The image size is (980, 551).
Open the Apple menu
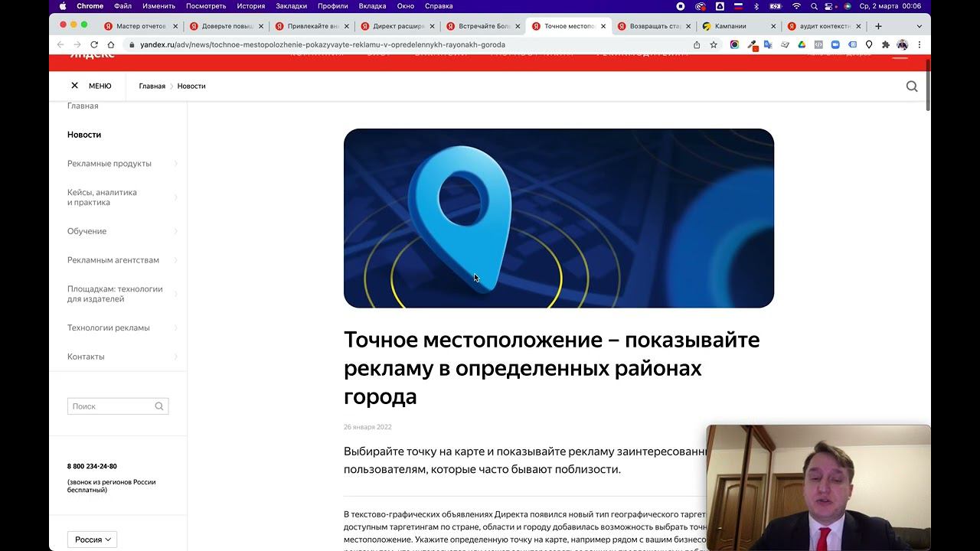pos(61,6)
